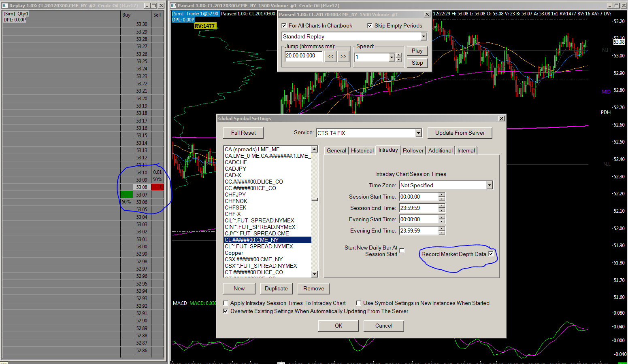Open the Service CTS T4 FIX dropdown
Screen dimensions: 628x364
(419, 133)
